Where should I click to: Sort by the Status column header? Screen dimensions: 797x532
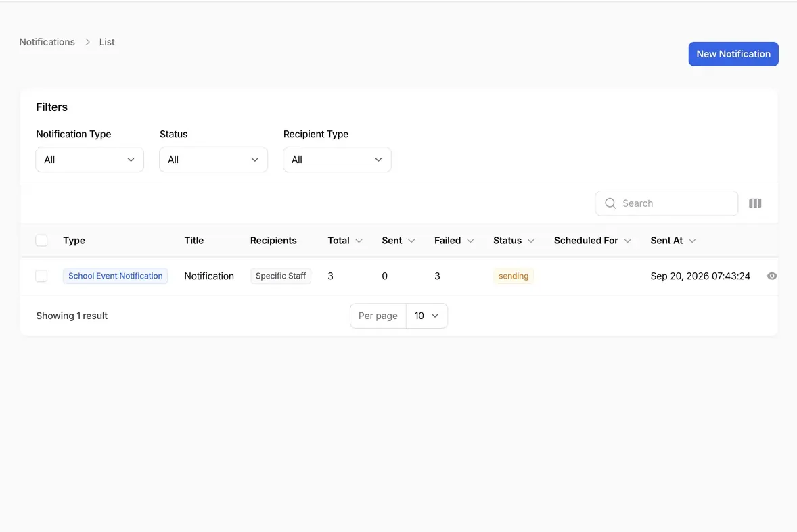click(514, 241)
